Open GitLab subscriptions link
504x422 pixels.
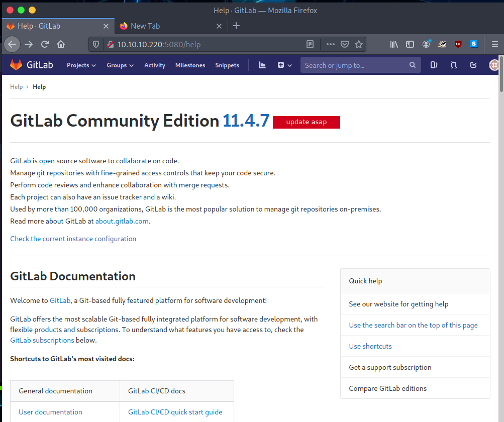(42, 340)
